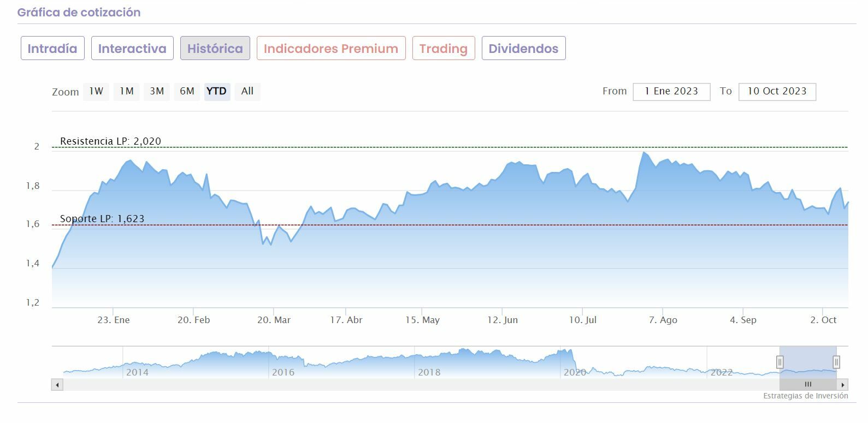Click the scrollbar thumb grip
Screen dimensions: 868x423
click(808, 385)
